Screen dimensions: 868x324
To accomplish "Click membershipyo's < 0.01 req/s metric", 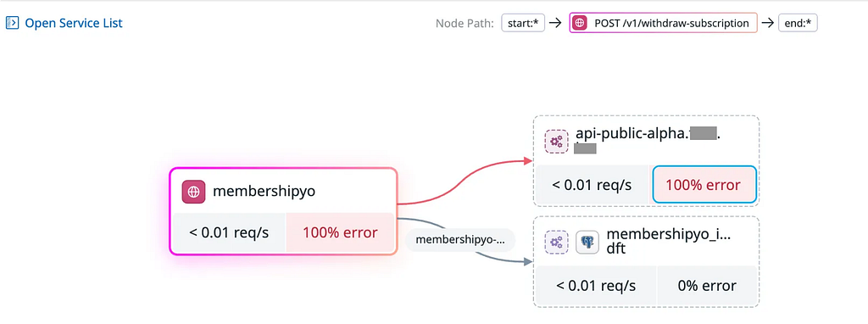I will (x=229, y=232).
